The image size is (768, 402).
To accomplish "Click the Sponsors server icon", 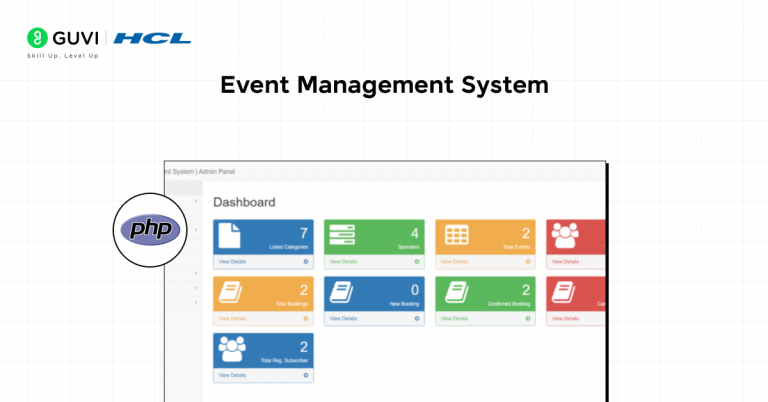I will click(x=341, y=235).
